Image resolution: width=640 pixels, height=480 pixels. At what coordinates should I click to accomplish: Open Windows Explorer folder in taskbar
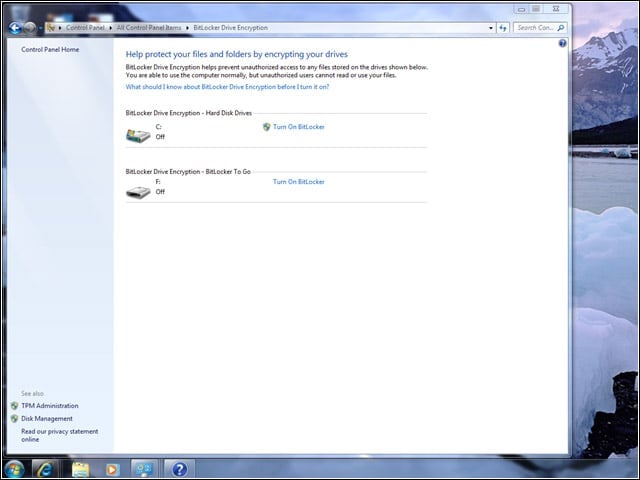(80, 469)
